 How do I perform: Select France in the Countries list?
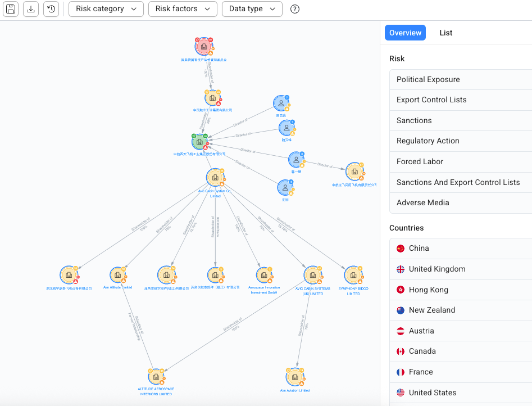click(461, 372)
